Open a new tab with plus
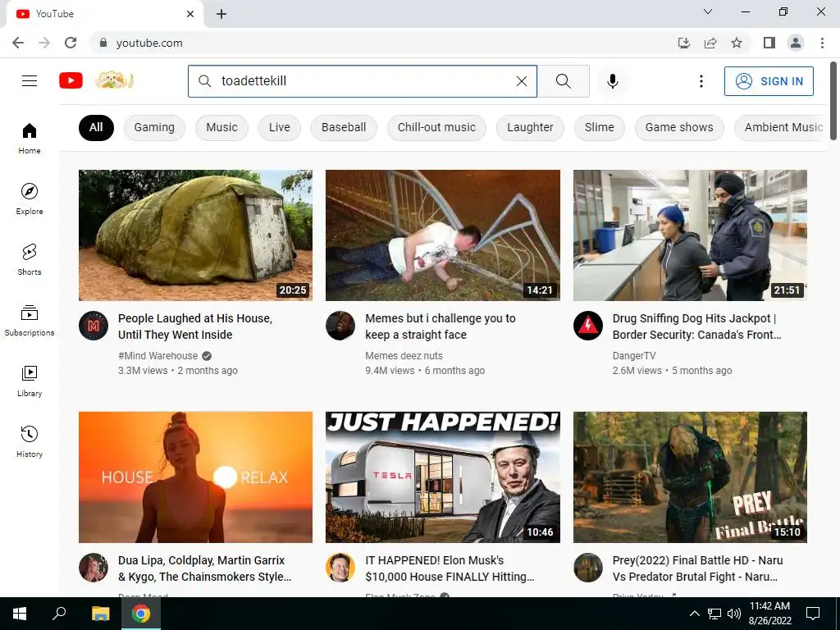The image size is (840, 630). [221, 15]
